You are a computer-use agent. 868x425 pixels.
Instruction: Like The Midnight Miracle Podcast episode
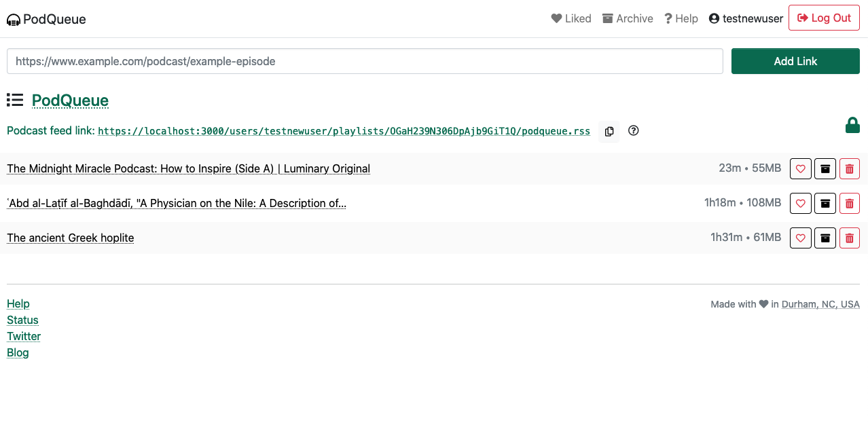pyautogui.click(x=800, y=169)
